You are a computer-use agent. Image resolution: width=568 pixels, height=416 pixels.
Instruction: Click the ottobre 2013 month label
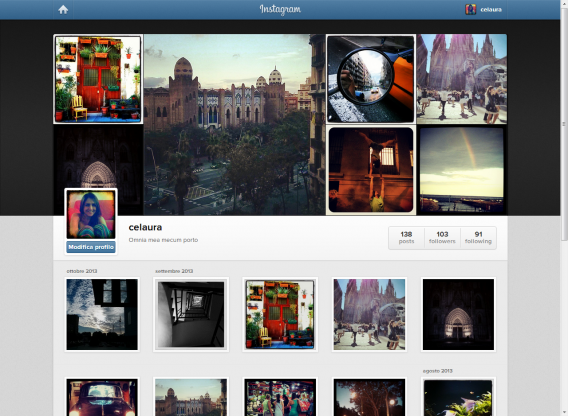tap(82, 271)
